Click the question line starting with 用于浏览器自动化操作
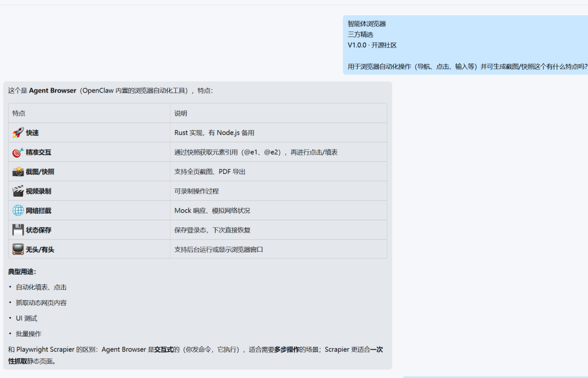Viewport: 588px width, 378px height. tap(467, 67)
